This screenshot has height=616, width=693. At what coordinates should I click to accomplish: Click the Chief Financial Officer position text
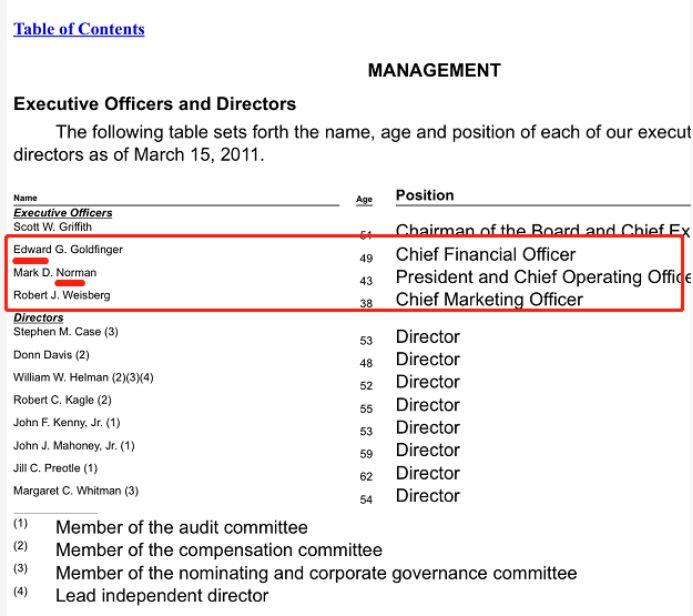[x=485, y=255]
